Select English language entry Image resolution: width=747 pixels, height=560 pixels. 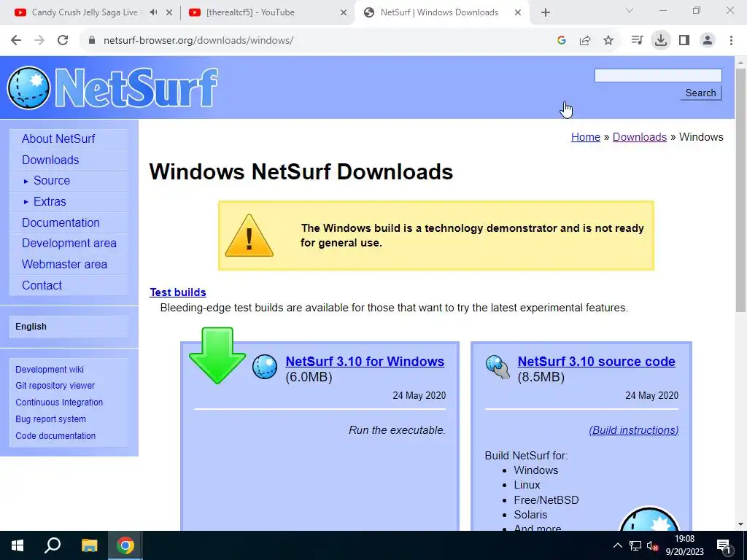click(x=31, y=327)
